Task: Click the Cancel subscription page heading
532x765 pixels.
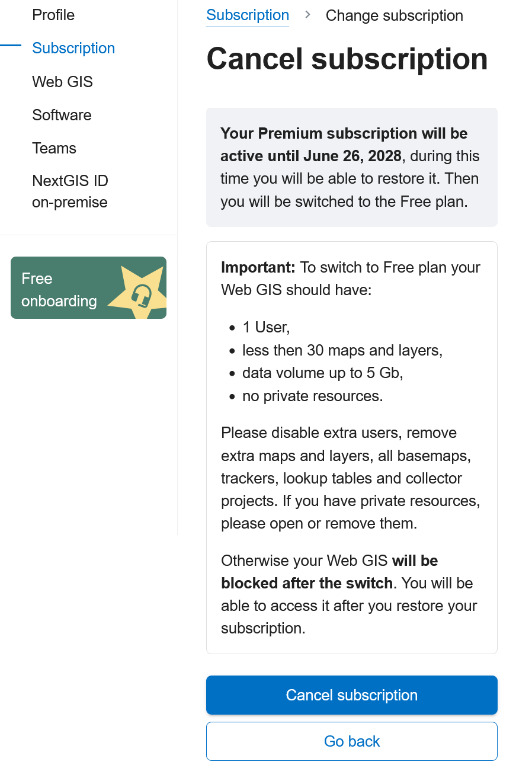Action: point(347,59)
